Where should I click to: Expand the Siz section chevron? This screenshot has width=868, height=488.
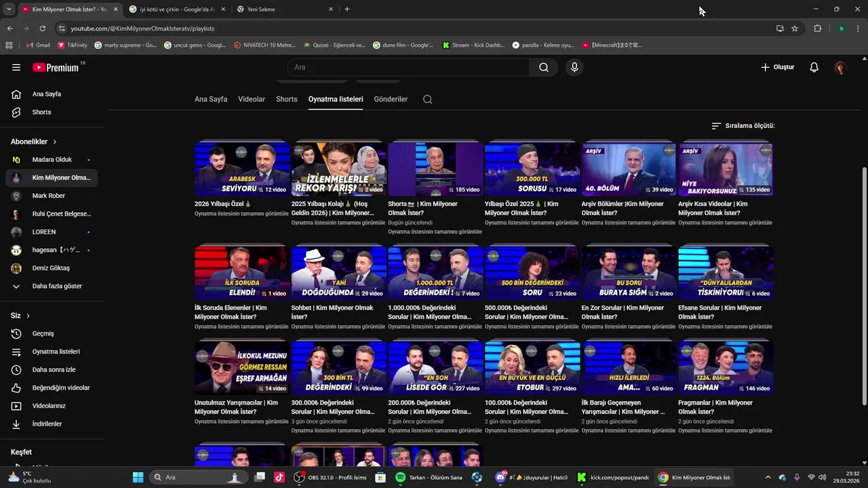tap(28, 316)
